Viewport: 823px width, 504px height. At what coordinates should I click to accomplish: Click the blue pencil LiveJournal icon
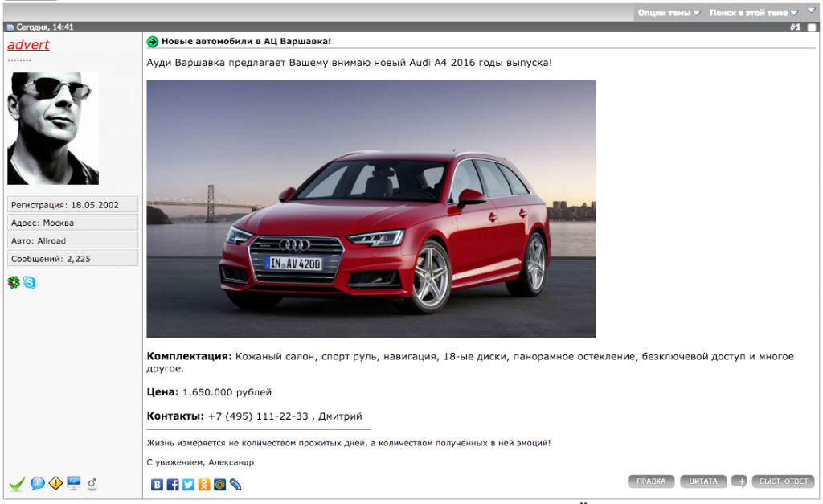(235, 485)
